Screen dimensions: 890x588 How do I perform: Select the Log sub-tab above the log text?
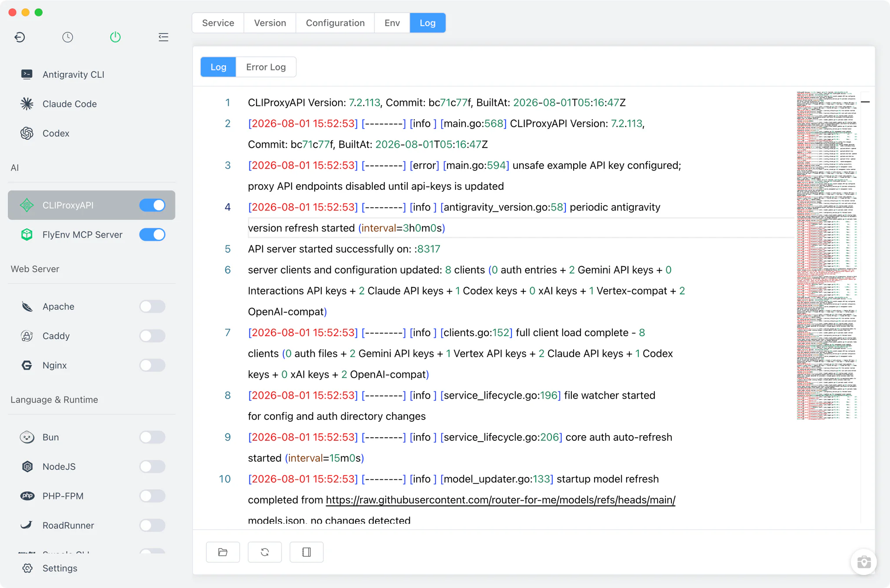coord(218,67)
